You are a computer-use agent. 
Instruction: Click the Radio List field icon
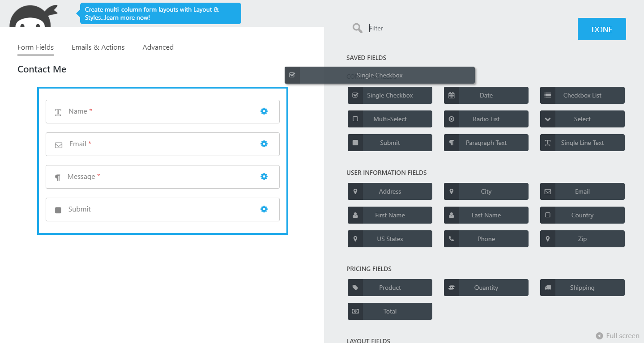[452, 119]
